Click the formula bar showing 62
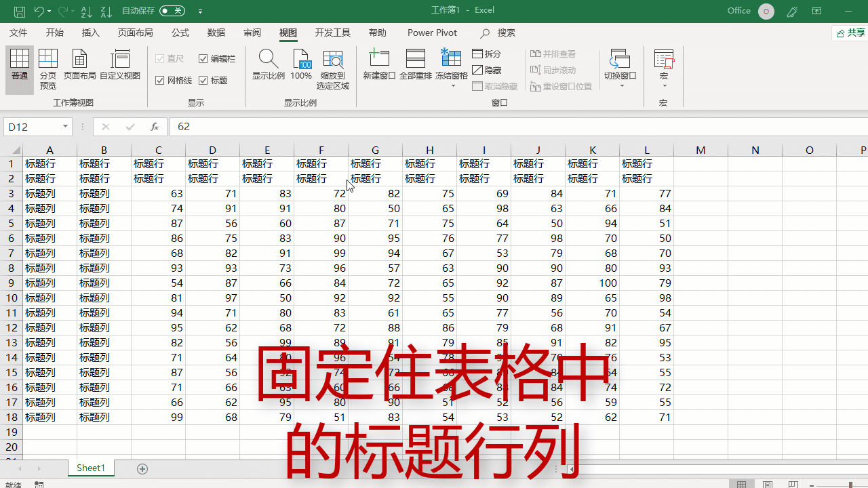 pyautogui.click(x=519, y=127)
